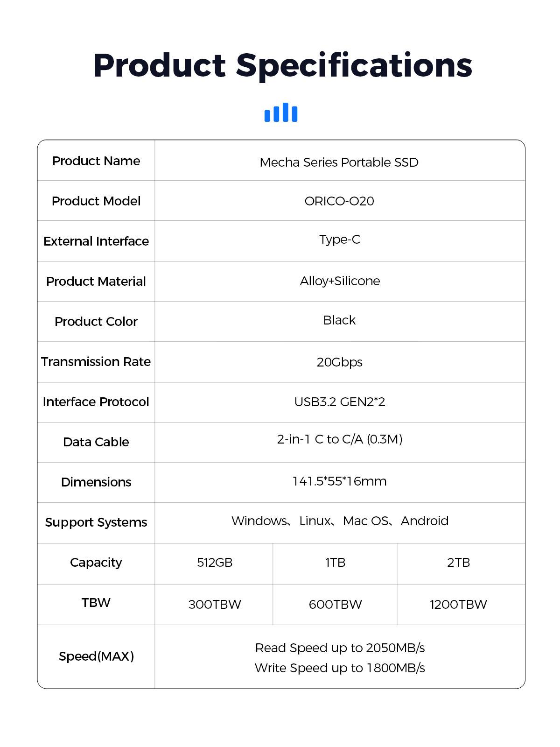Click the blue bar chart icon
This screenshot has height=747, width=560.
point(281,113)
